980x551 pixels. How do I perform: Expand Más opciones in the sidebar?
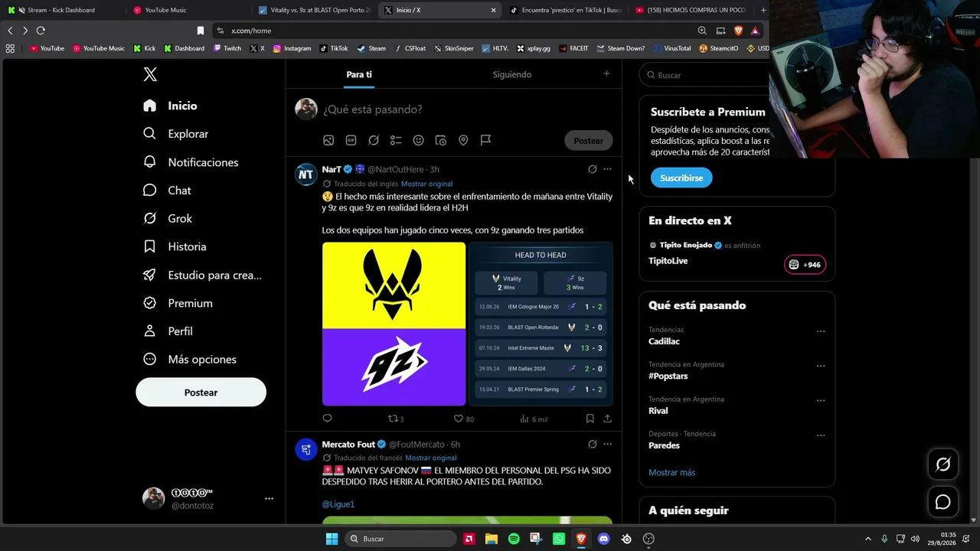pos(191,359)
